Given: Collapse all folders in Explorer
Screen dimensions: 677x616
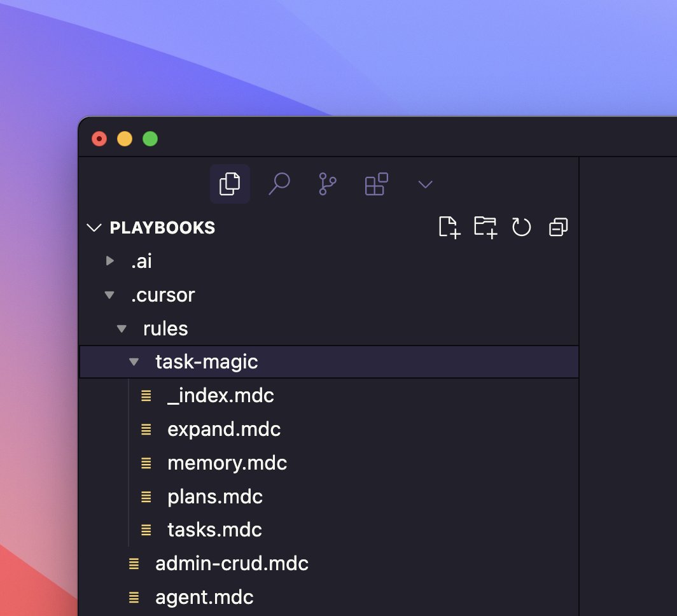Looking at the screenshot, I should [x=558, y=227].
